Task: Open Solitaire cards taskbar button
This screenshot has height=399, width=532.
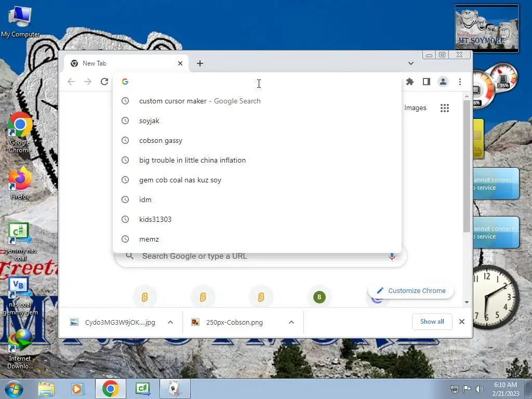Action: click(175, 389)
